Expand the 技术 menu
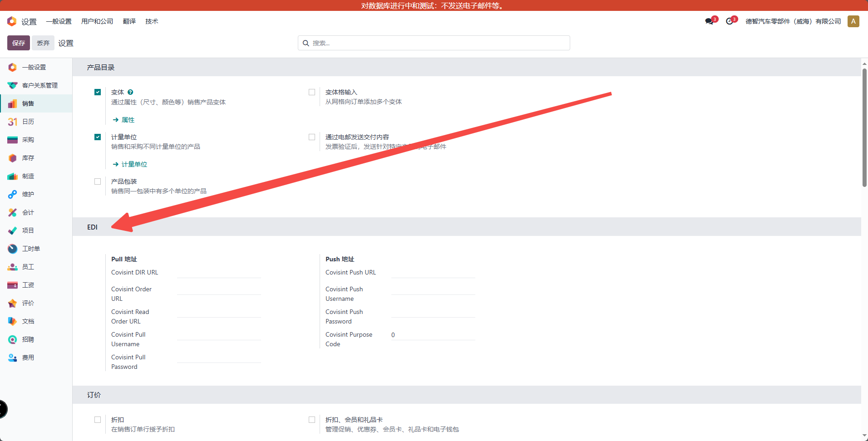This screenshot has height=441, width=868. click(152, 21)
